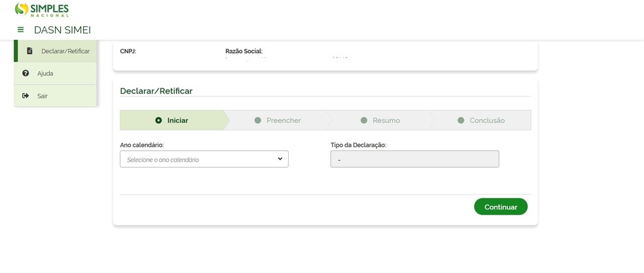The width and height of the screenshot is (644, 273).
Task: Choose Sair in the sidebar menu
Action: click(43, 96)
